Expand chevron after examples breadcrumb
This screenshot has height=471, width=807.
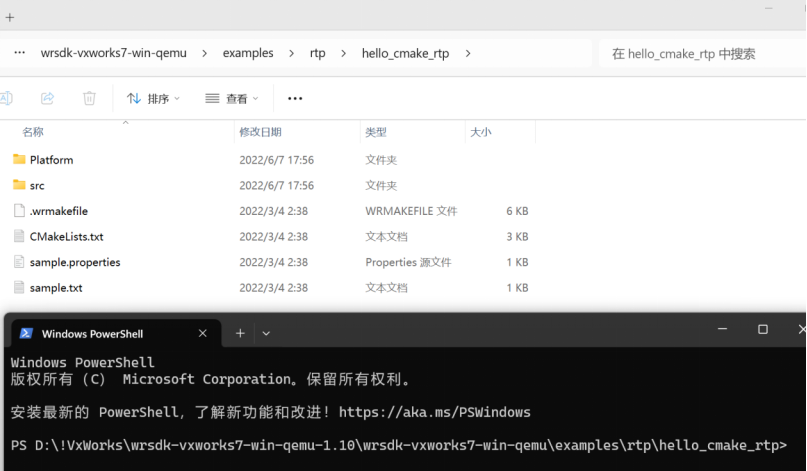pos(291,54)
